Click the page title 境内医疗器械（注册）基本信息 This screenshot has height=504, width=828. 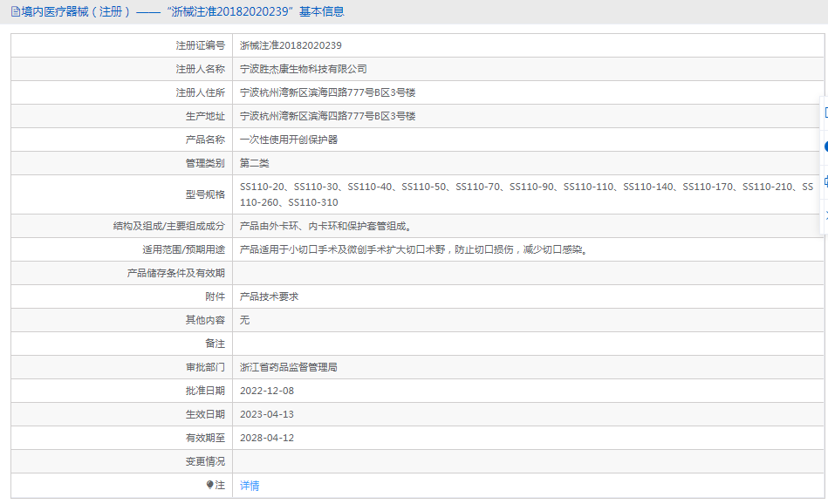tap(182, 11)
